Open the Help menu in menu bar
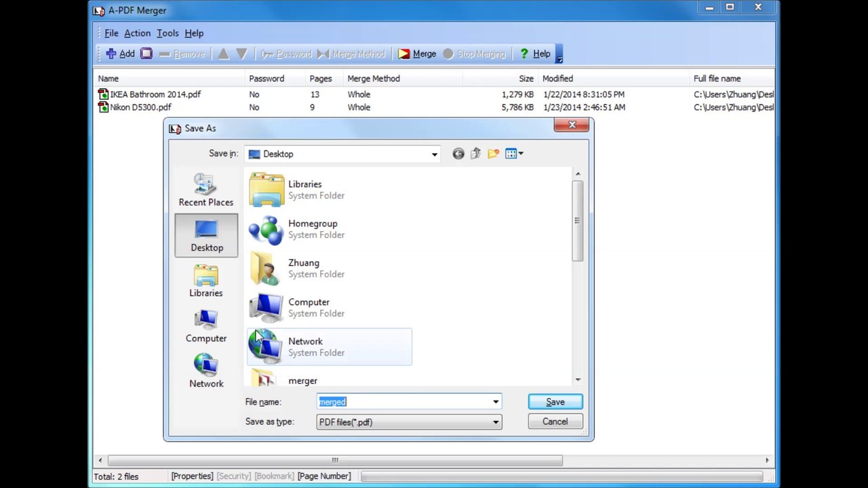868x488 pixels. (194, 33)
